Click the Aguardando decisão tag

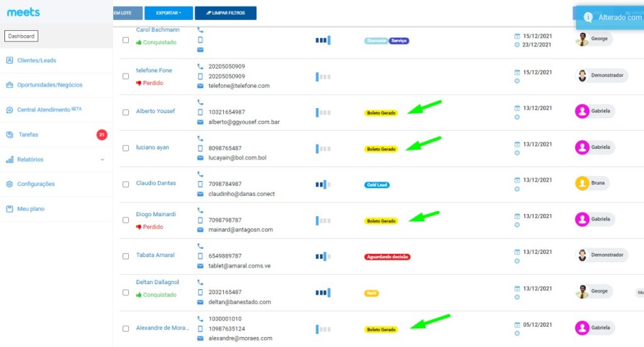point(387,257)
